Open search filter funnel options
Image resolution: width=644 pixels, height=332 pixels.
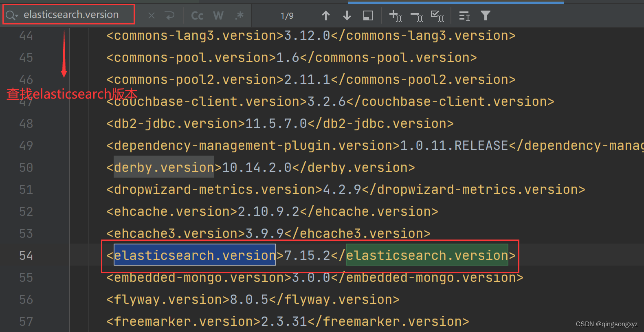click(x=486, y=15)
